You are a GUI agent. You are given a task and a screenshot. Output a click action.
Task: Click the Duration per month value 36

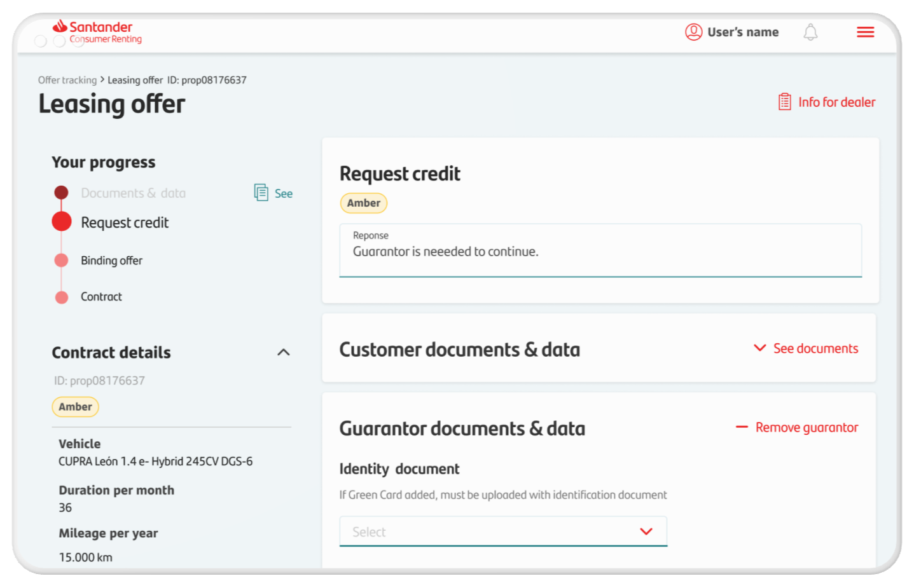[x=66, y=508]
